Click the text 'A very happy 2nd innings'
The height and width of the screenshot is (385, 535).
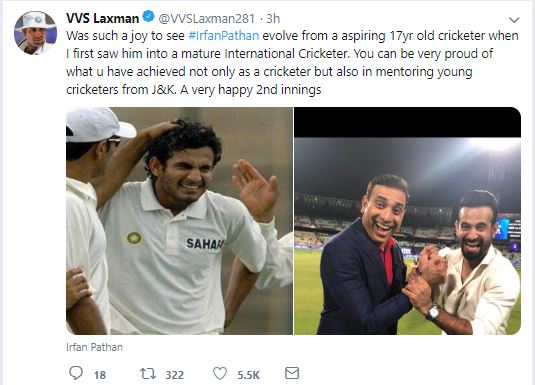(x=251, y=90)
